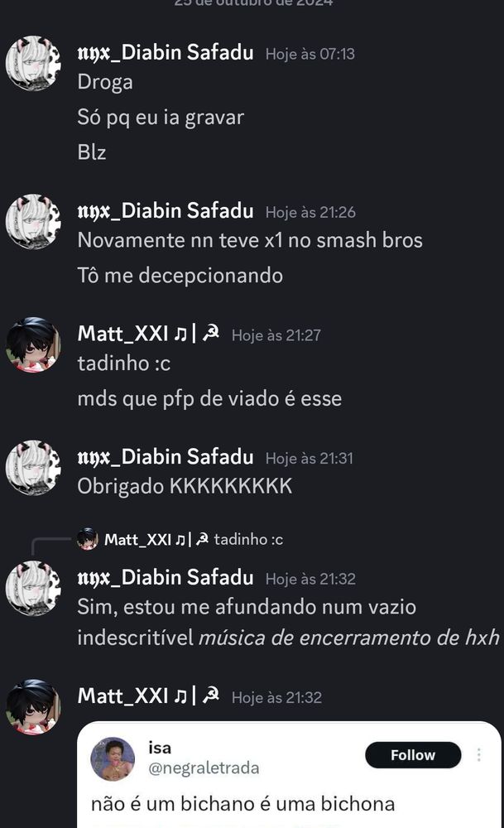Click timestamp 'Hoje às 21:31'

tap(310, 459)
